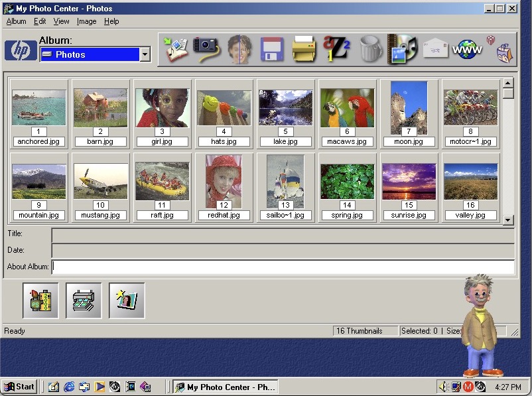Expand the Album dropdown list
Screen dimensions: 532x396
coord(145,55)
